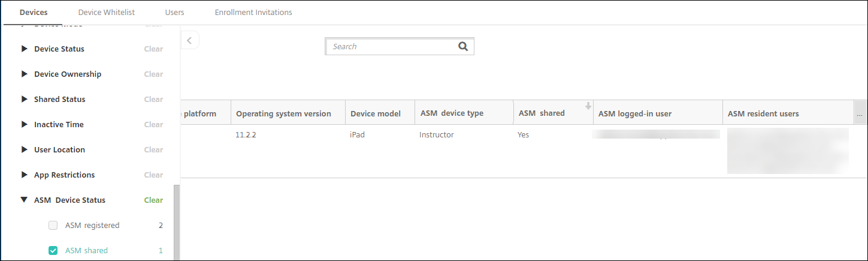Uncheck the ASM shared filter

[x=53, y=251]
